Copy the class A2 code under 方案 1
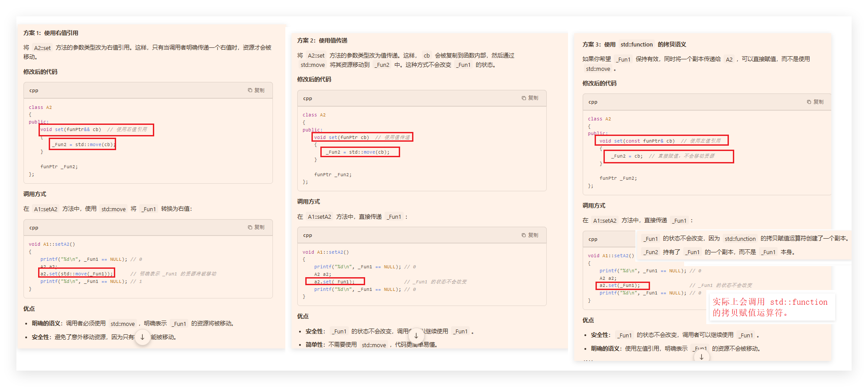 click(256, 90)
